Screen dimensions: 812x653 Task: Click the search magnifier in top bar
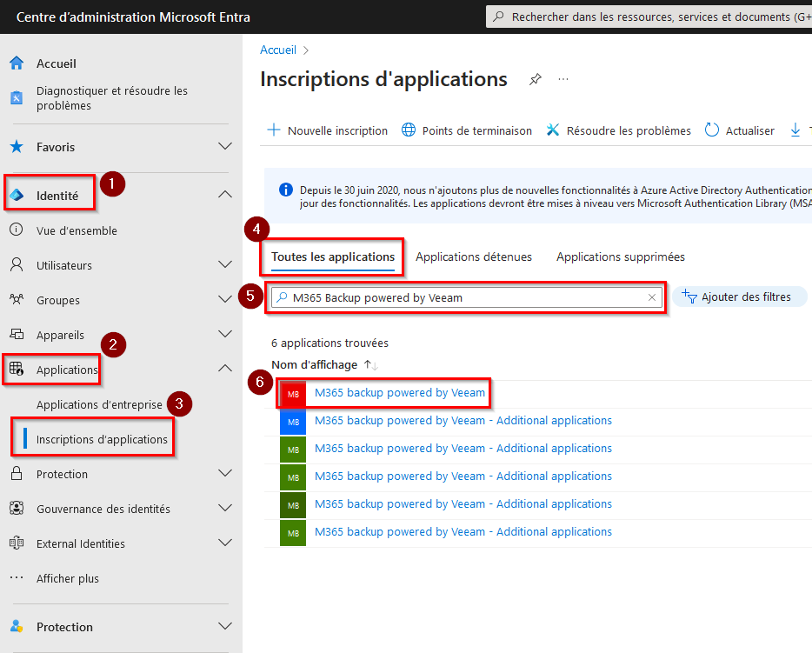tap(498, 17)
